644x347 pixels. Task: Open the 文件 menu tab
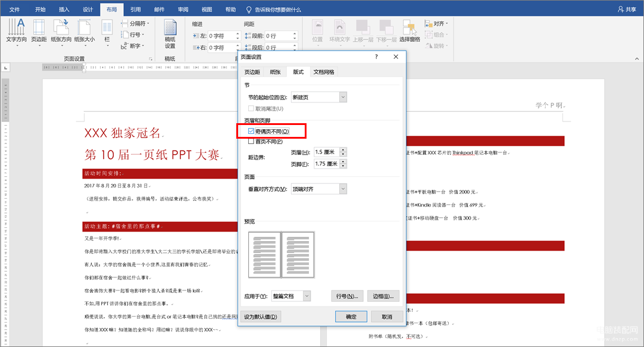click(14, 10)
